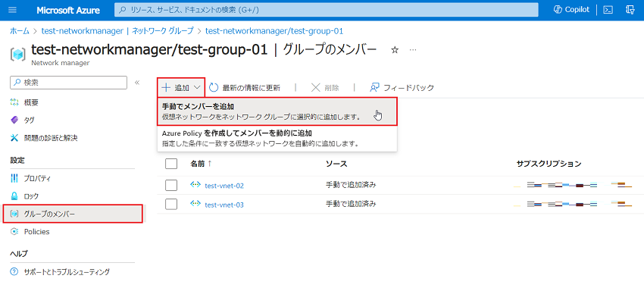
Task: Sort by the 名前 column arrow
Action: (x=209, y=164)
